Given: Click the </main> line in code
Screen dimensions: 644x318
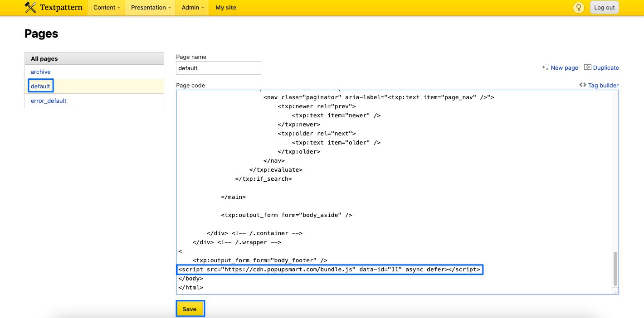Looking at the screenshot, I should pyautogui.click(x=234, y=197).
